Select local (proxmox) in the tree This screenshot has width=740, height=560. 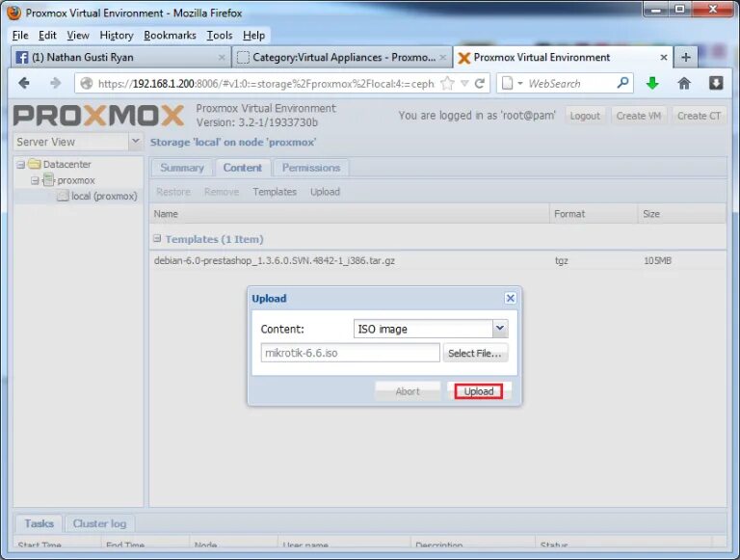(x=104, y=196)
